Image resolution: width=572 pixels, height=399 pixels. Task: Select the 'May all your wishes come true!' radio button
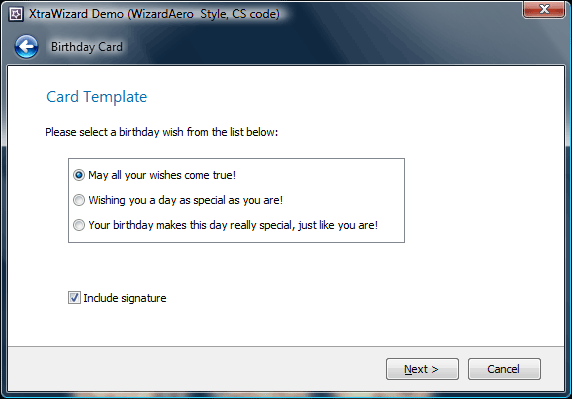click(x=79, y=175)
